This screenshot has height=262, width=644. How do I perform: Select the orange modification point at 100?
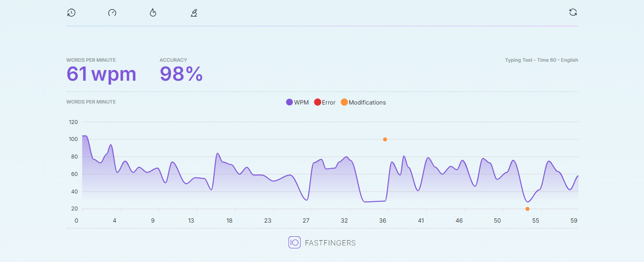point(385,140)
